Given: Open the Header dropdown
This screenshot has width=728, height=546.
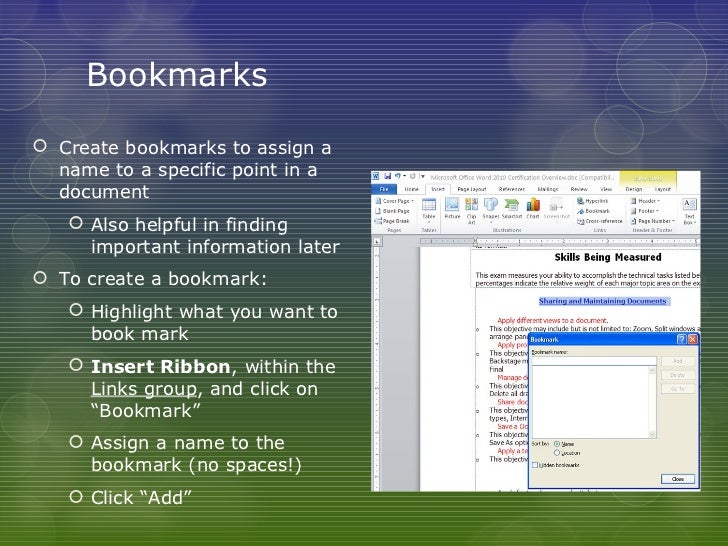Looking at the screenshot, I should [645, 201].
